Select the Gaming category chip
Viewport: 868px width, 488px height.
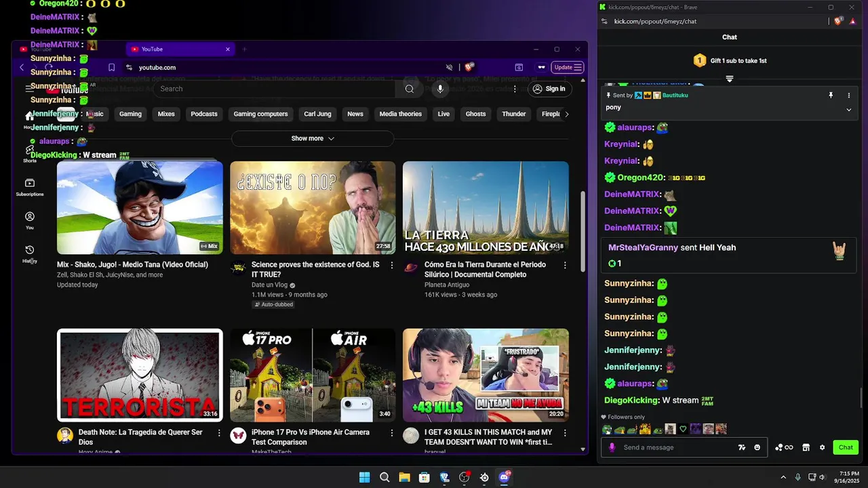[x=130, y=114]
